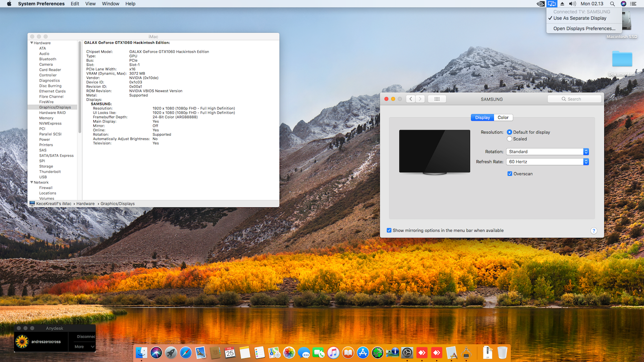Select USB in the hardware list
This screenshot has height=362, width=644.
click(43, 177)
